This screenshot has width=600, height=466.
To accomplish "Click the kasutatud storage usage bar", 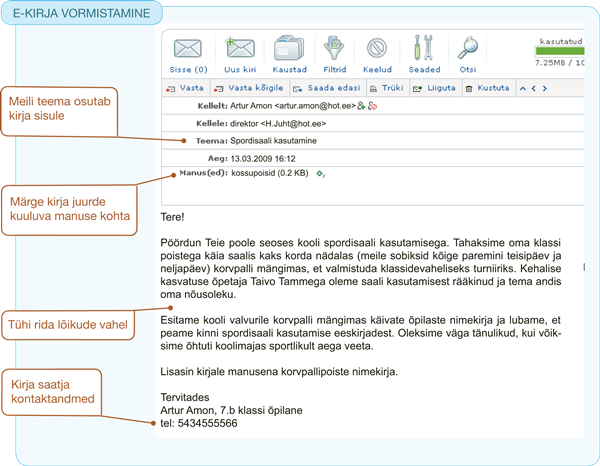I will (x=559, y=51).
